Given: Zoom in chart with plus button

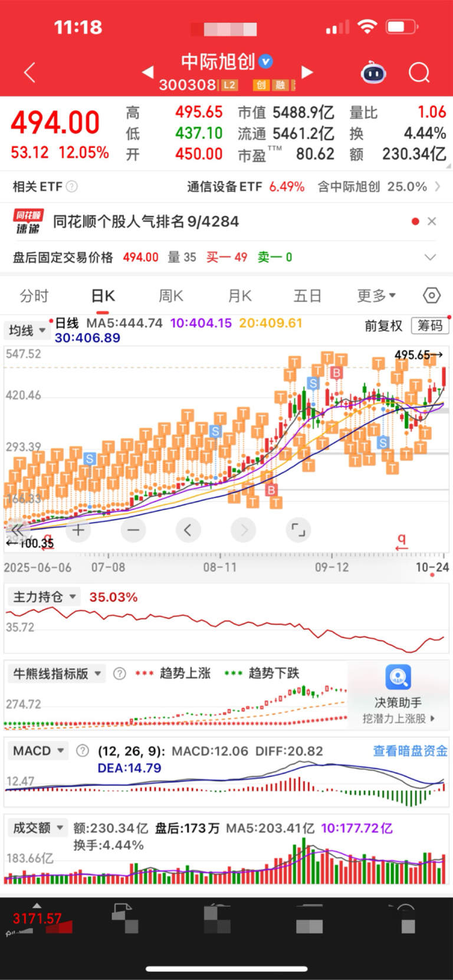Looking at the screenshot, I should point(78,530).
